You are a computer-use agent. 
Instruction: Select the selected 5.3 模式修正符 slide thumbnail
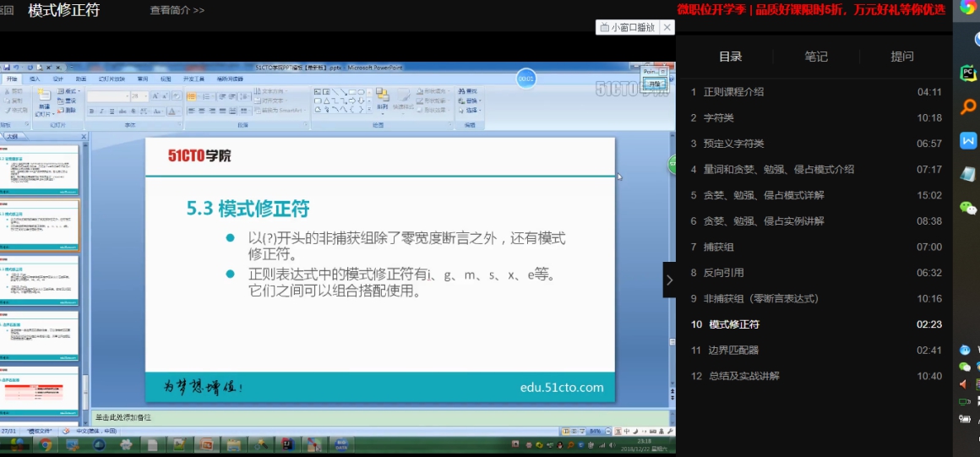pyautogui.click(x=39, y=225)
